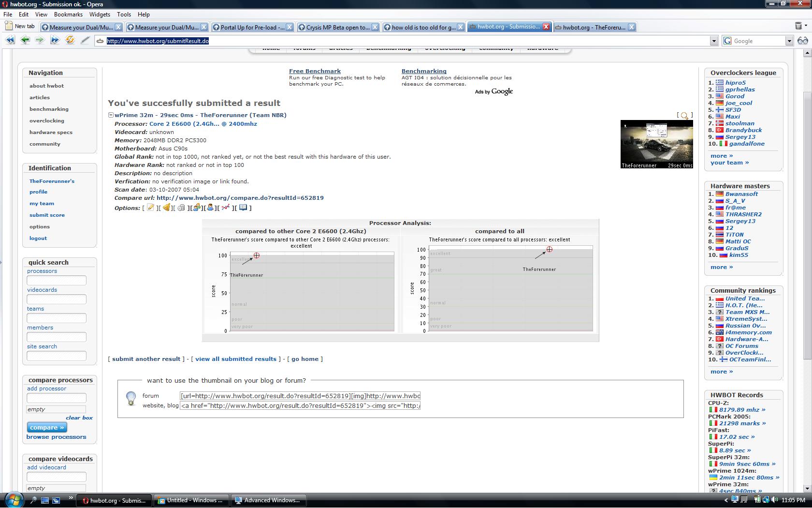
Task: Open the trash can for closed tabs
Action: [798, 26]
